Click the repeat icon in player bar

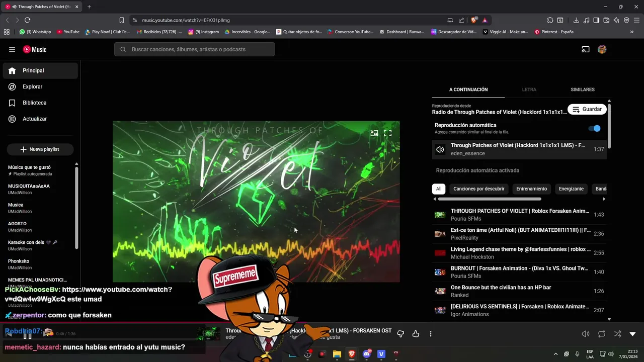tap(602, 334)
